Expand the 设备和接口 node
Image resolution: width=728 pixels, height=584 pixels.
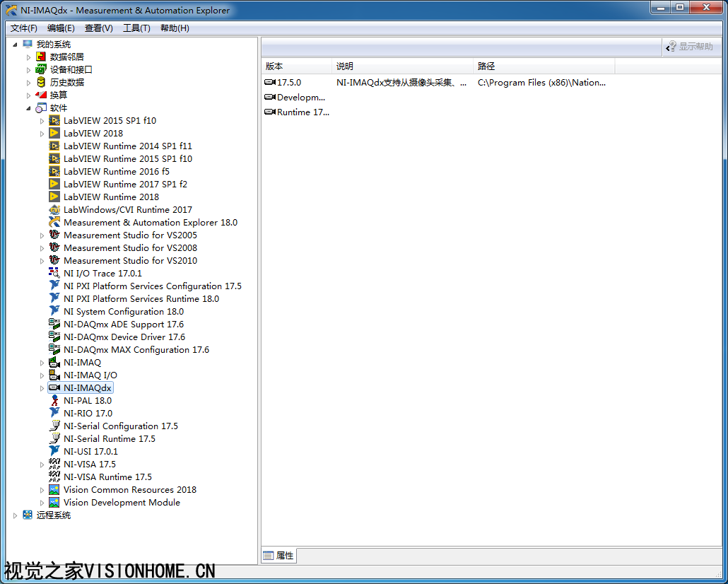click(29, 70)
